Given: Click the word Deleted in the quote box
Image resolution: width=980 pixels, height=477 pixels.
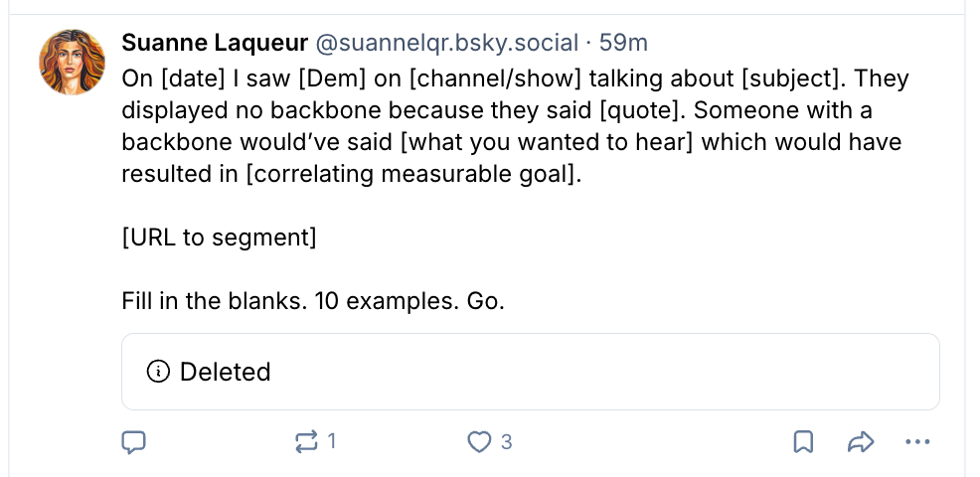Looking at the screenshot, I should tap(226, 372).
